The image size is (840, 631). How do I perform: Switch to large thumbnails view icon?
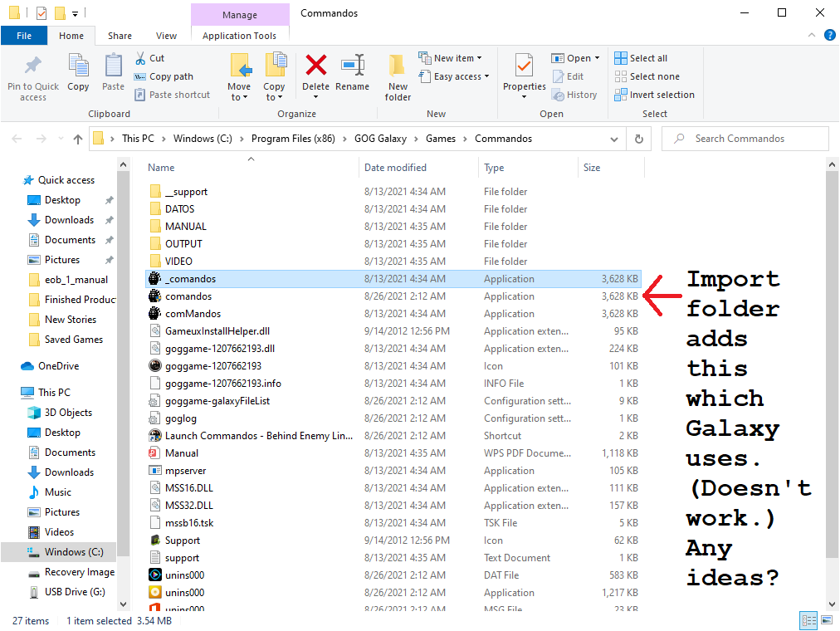[828, 620]
